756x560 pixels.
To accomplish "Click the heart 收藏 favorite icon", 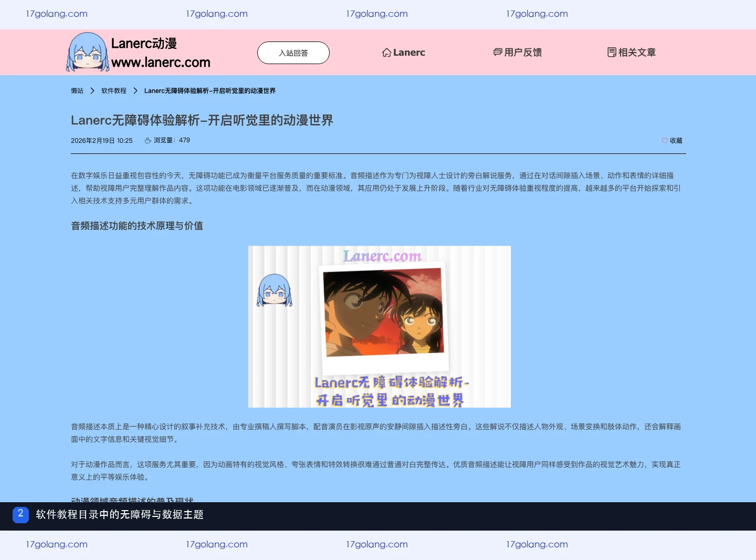I will pos(665,141).
